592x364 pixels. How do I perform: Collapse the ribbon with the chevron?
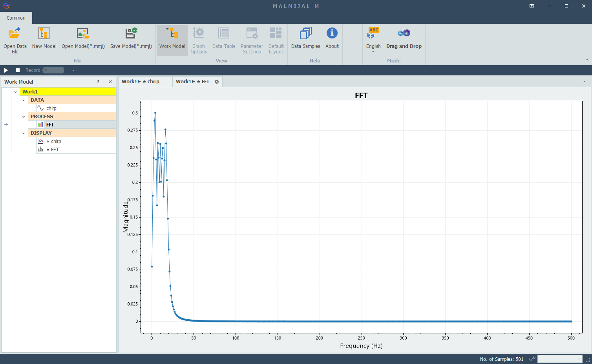coord(587,60)
